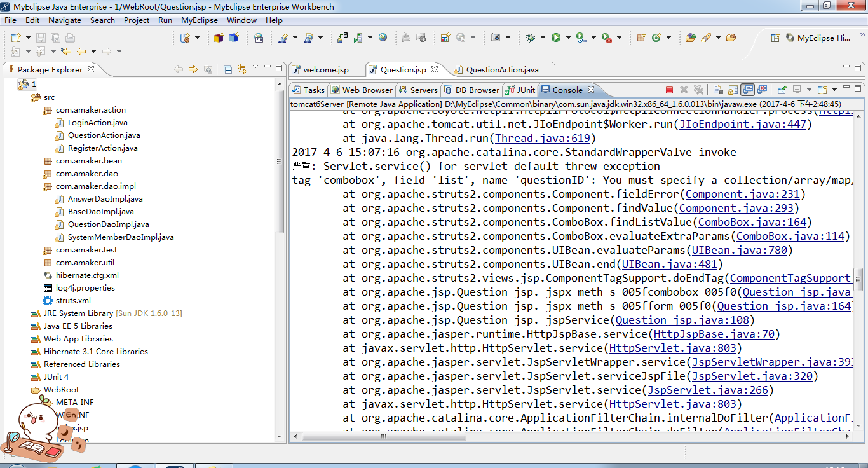Viewport: 868px width, 468px height.
Task: Open the capture screenshot dropdown arrow
Action: 508,38
